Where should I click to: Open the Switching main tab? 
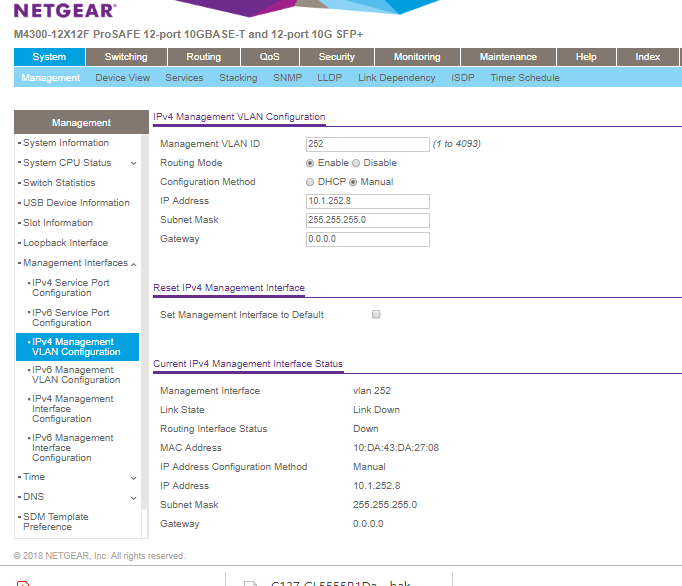[126, 57]
